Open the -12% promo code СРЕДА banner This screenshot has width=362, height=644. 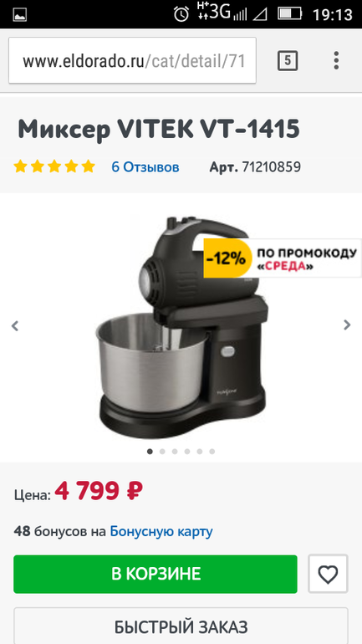tap(283, 258)
